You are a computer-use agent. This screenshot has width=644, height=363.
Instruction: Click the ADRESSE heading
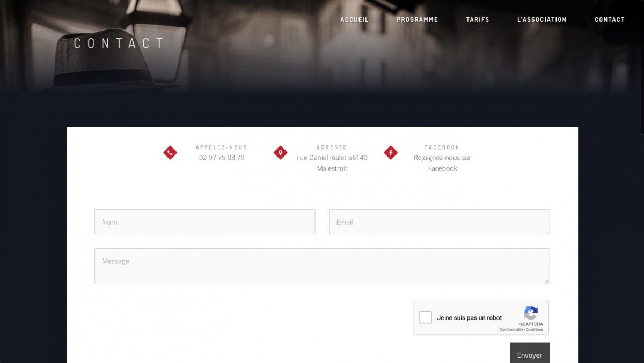point(332,147)
